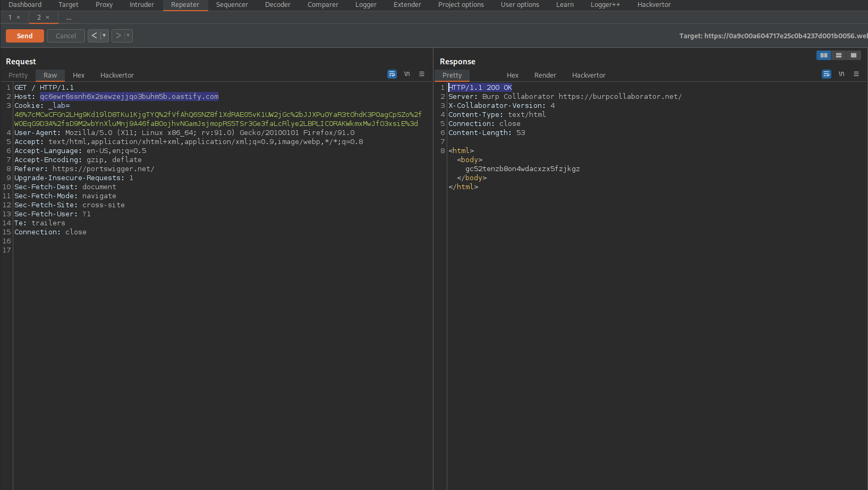Image resolution: width=868 pixels, height=490 pixels.
Task: Add new Repeater tab via ellipsis
Action: (69, 18)
